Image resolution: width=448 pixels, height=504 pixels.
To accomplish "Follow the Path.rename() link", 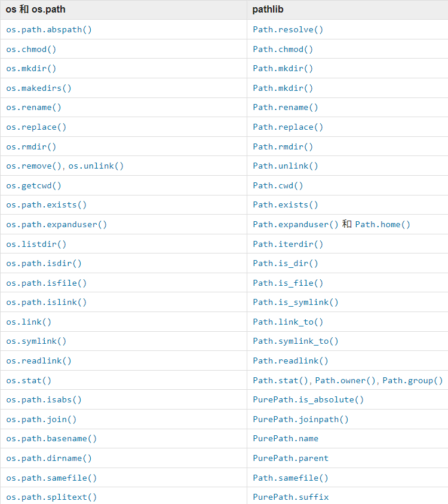I will [x=286, y=107].
